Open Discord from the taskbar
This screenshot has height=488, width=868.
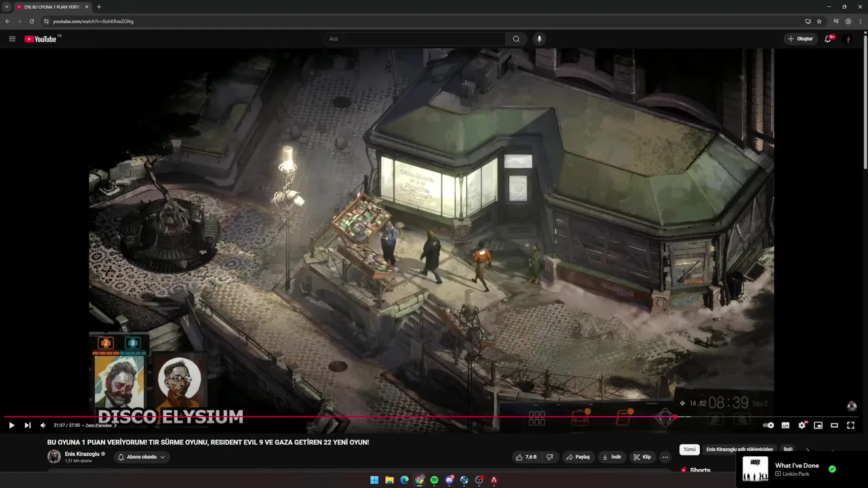[449, 480]
